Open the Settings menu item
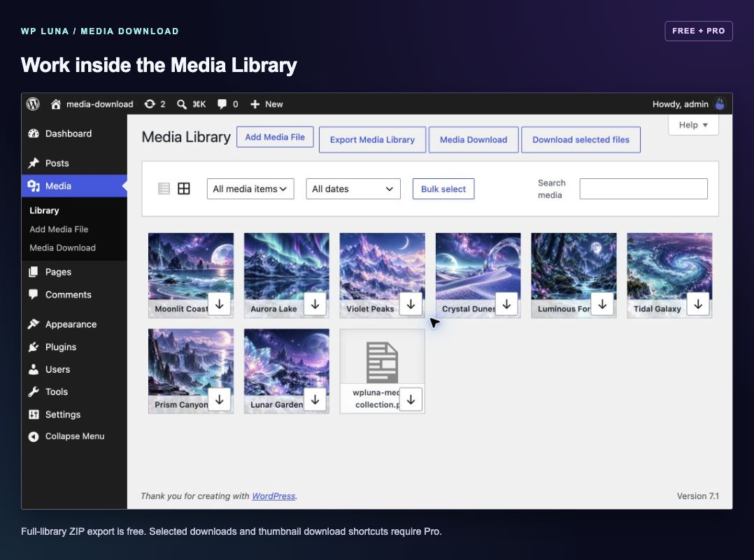 [x=74, y=415]
